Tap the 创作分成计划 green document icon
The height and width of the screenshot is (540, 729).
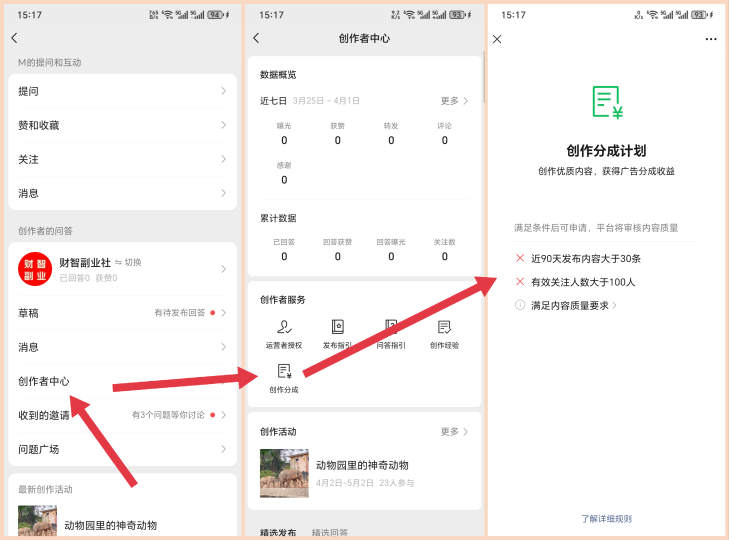pos(607,103)
